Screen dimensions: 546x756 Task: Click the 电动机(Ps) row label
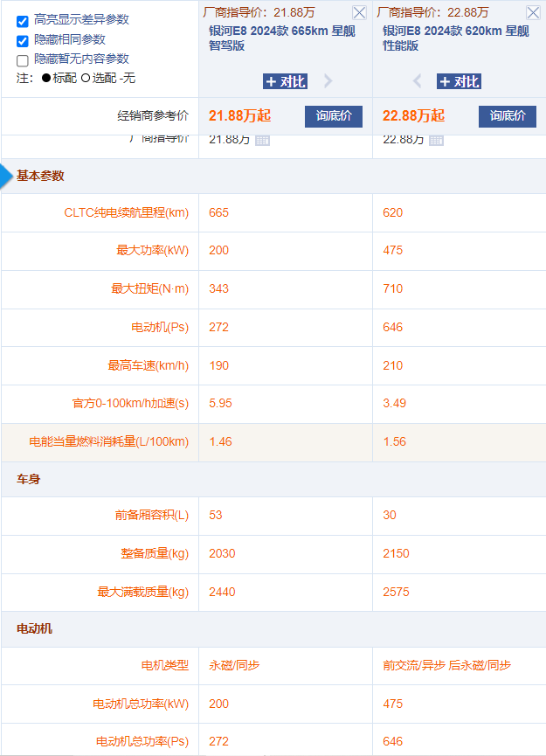click(160, 328)
